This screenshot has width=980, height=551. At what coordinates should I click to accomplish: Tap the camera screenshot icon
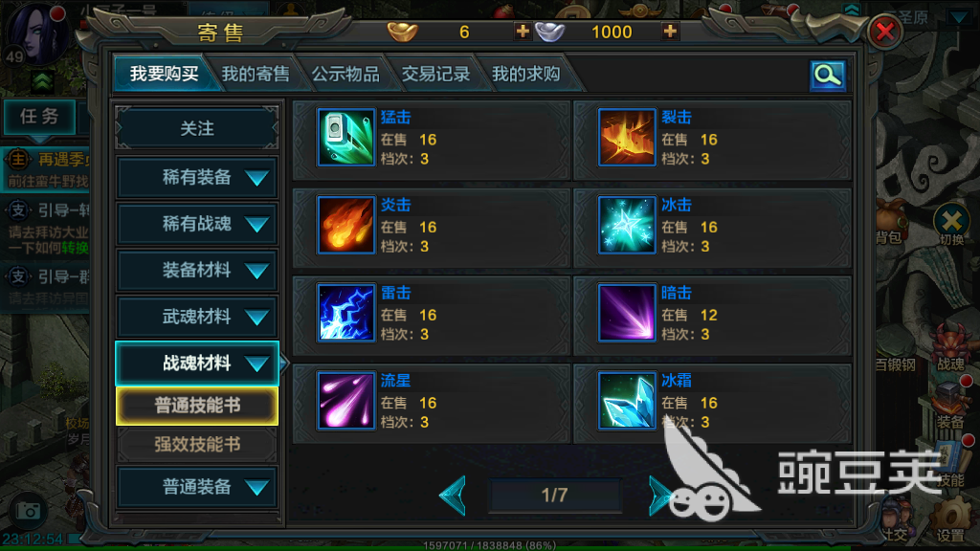pos(28,511)
